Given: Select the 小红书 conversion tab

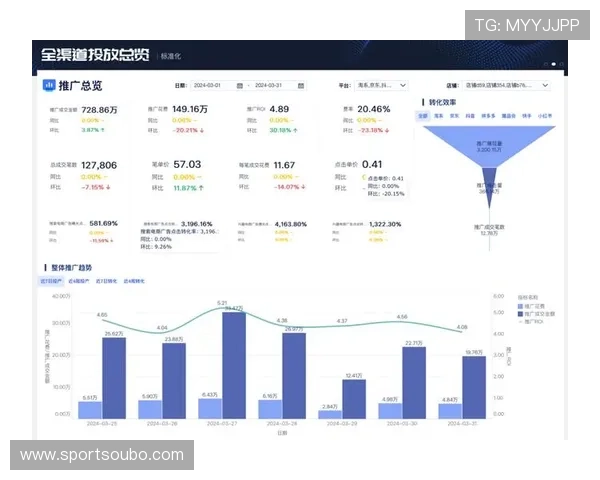Looking at the screenshot, I should click(x=545, y=116).
